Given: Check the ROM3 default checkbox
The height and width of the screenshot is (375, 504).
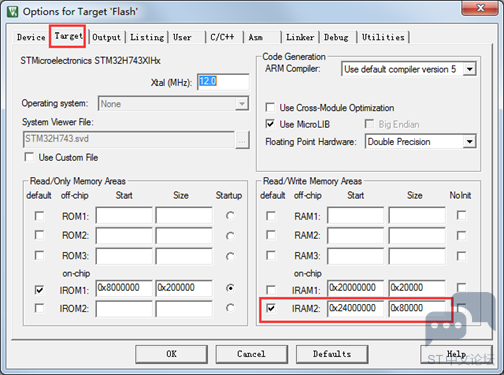Looking at the screenshot, I should (x=39, y=255).
